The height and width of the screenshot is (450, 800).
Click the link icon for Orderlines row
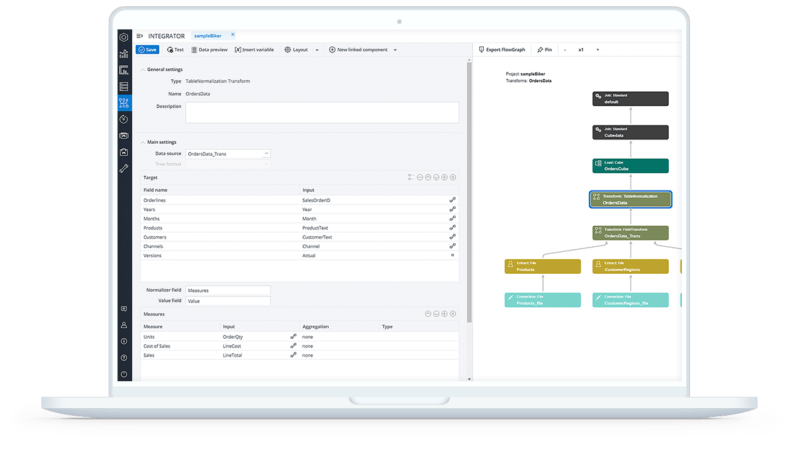[x=452, y=200]
